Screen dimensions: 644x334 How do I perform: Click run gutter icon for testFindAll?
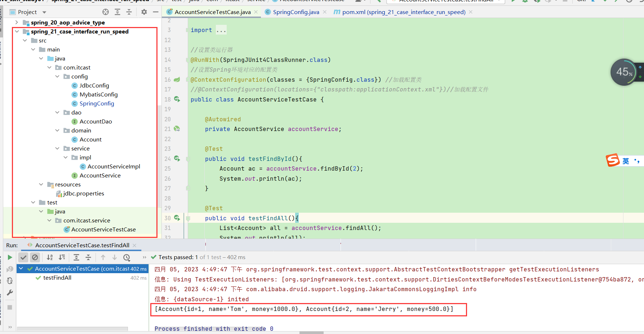(177, 218)
